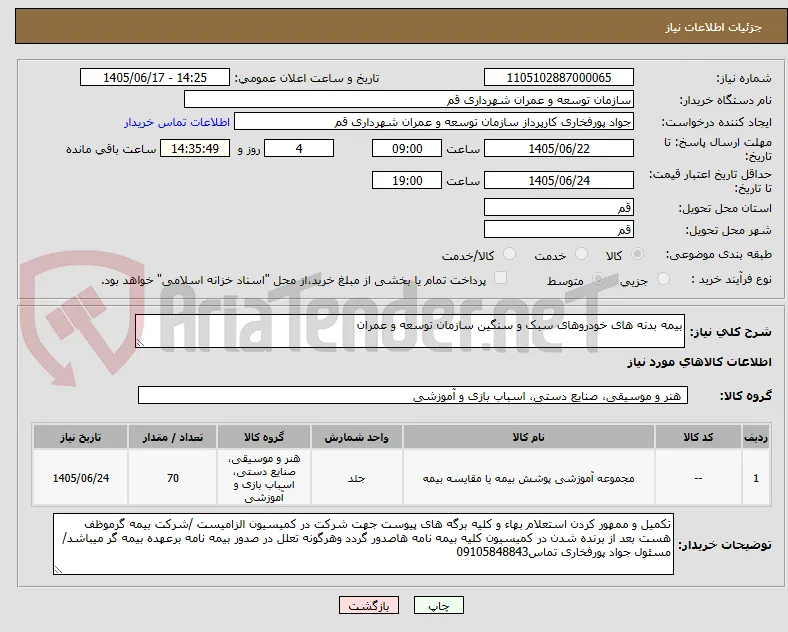Click the item code cell showing --
The width and height of the screenshot is (788, 632).
point(699,478)
